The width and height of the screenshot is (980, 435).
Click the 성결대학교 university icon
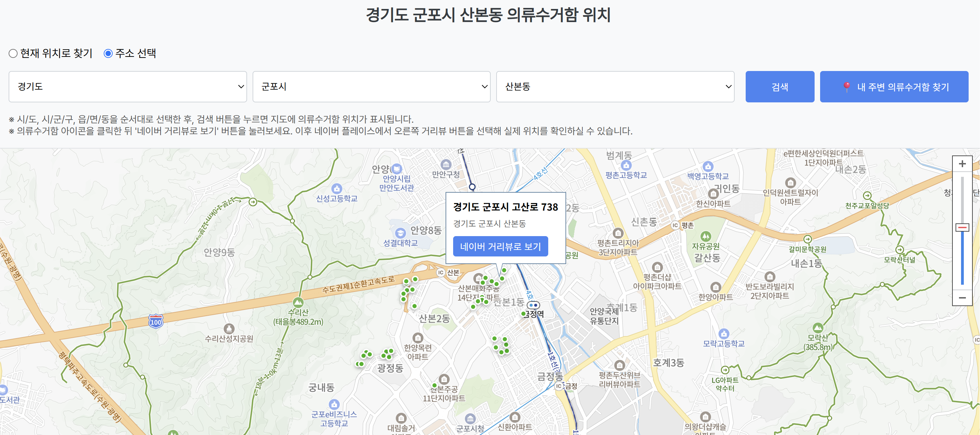(400, 233)
